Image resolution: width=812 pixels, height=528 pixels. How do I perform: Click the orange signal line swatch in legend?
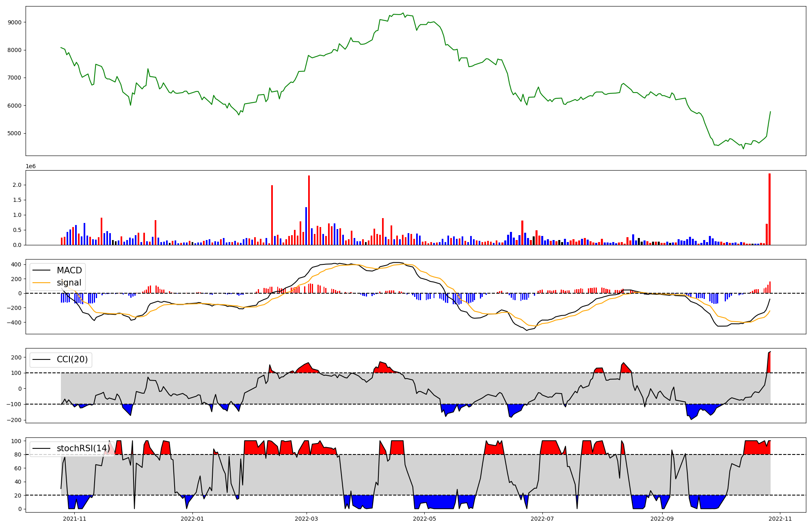click(x=41, y=283)
